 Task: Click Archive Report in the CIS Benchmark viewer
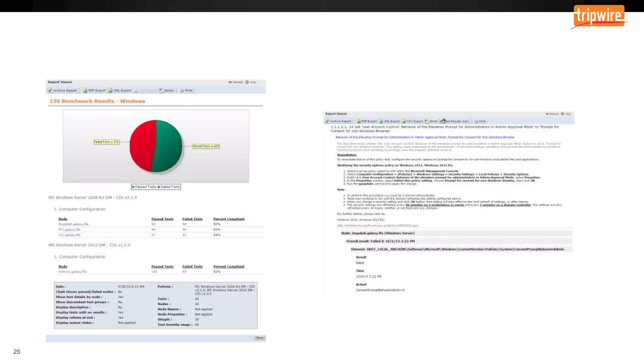tap(63, 90)
